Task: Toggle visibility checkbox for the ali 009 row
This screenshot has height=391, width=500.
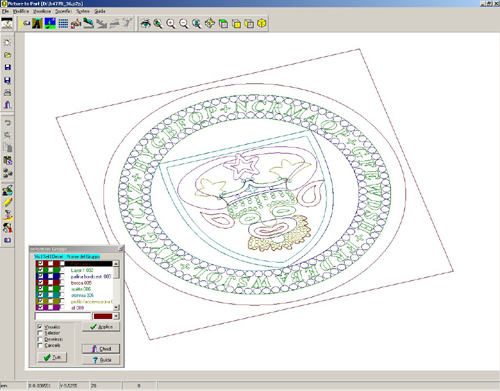Action: [x=40, y=308]
